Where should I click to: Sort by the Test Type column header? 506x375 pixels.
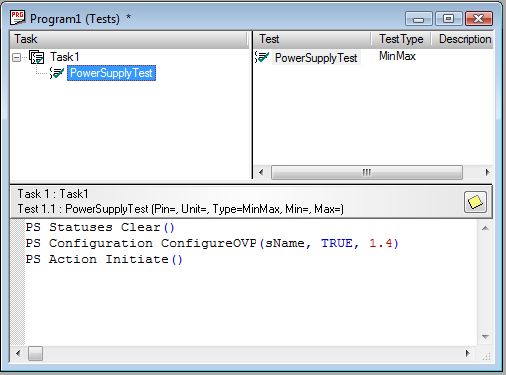401,39
